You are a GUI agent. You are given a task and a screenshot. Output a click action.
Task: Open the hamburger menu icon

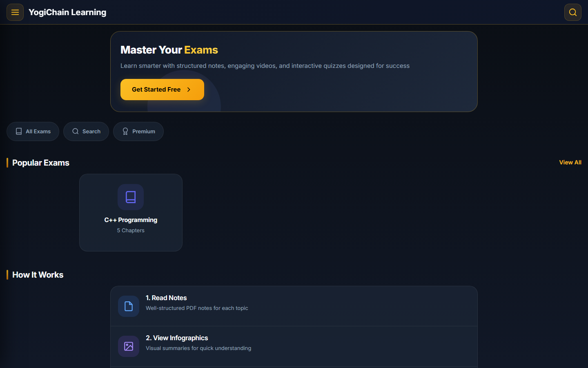(15, 12)
